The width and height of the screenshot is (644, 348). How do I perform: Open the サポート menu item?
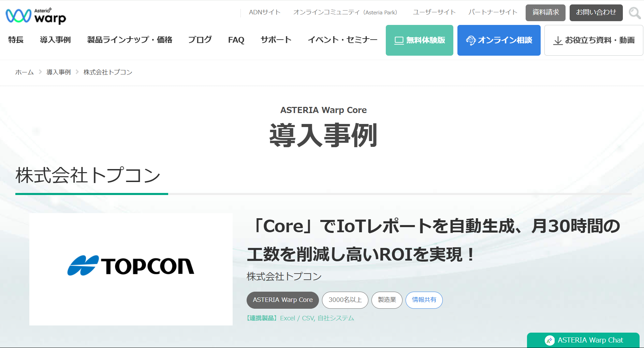(276, 40)
